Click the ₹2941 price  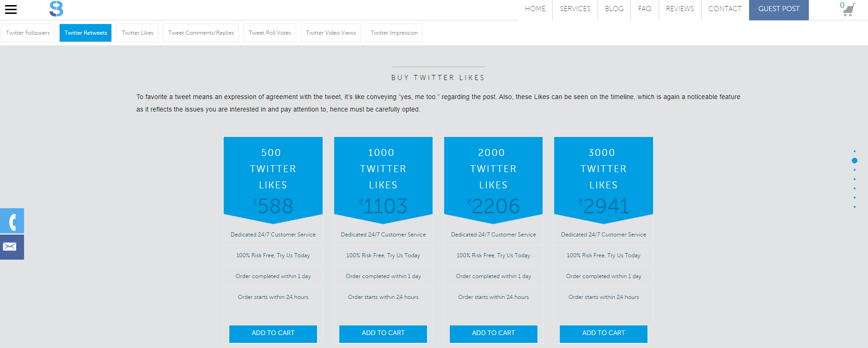(604, 206)
